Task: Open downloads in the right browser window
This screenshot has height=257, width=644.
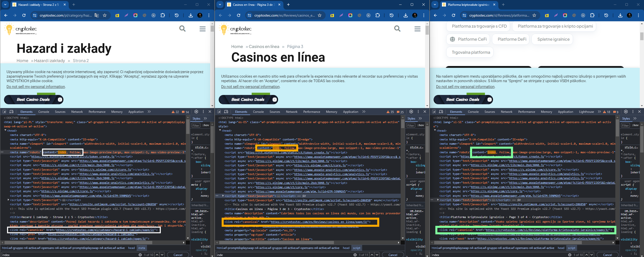Action: [620, 15]
